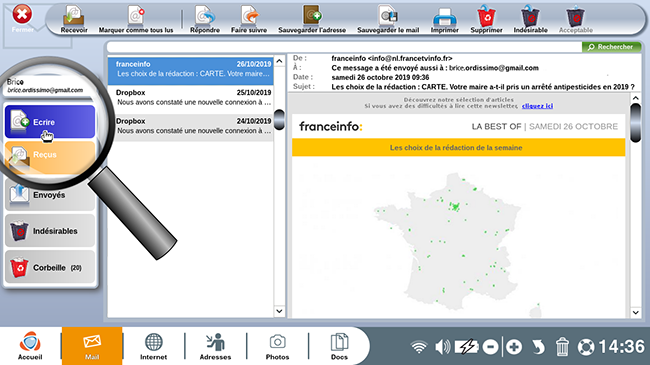Click the message list scroll down arrow
The height and width of the screenshot is (365, 650).
point(279,311)
